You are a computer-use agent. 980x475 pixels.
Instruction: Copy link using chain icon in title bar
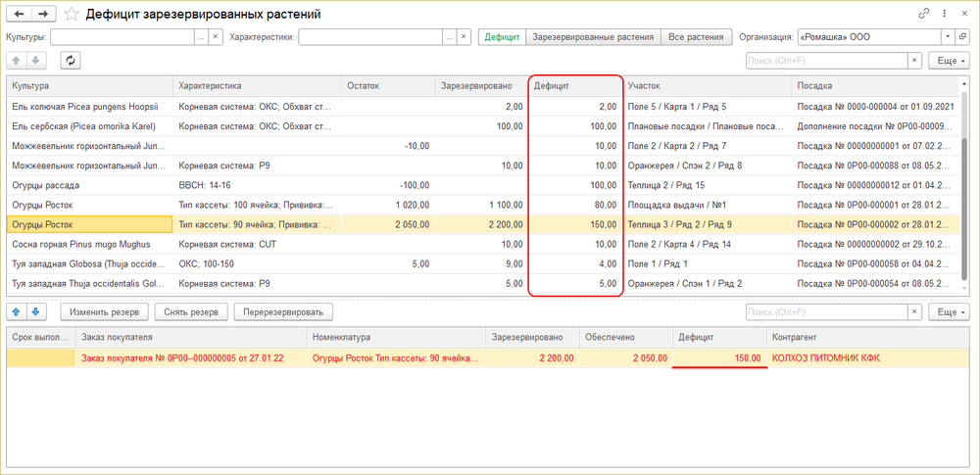[x=924, y=15]
